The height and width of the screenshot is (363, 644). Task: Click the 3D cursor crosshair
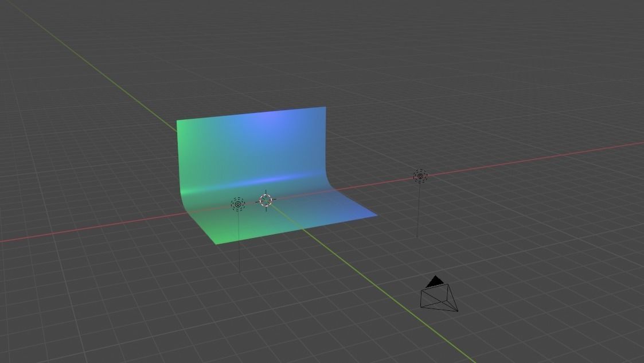[x=266, y=200]
